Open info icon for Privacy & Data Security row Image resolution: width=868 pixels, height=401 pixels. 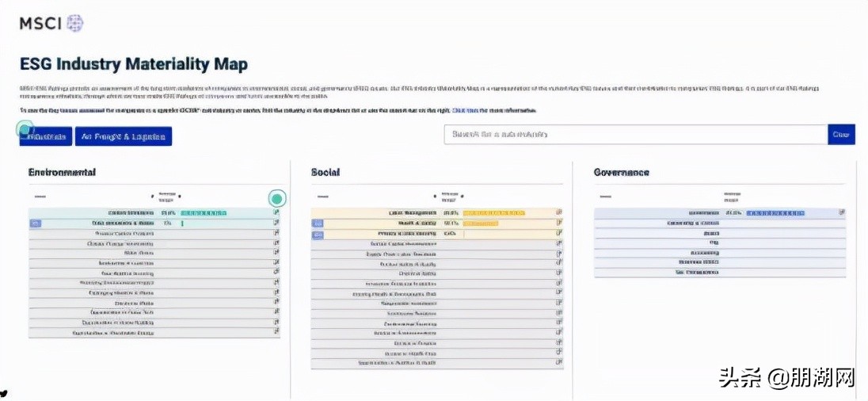click(559, 233)
